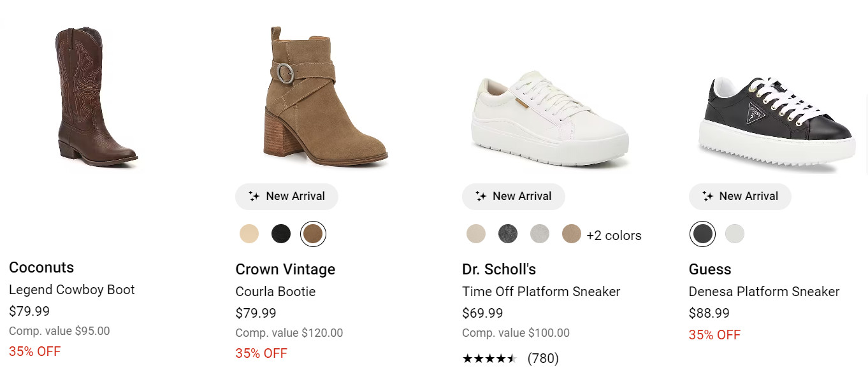Go to Denesa Platform Sneaker page
868x368 pixels.
[764, 292]
